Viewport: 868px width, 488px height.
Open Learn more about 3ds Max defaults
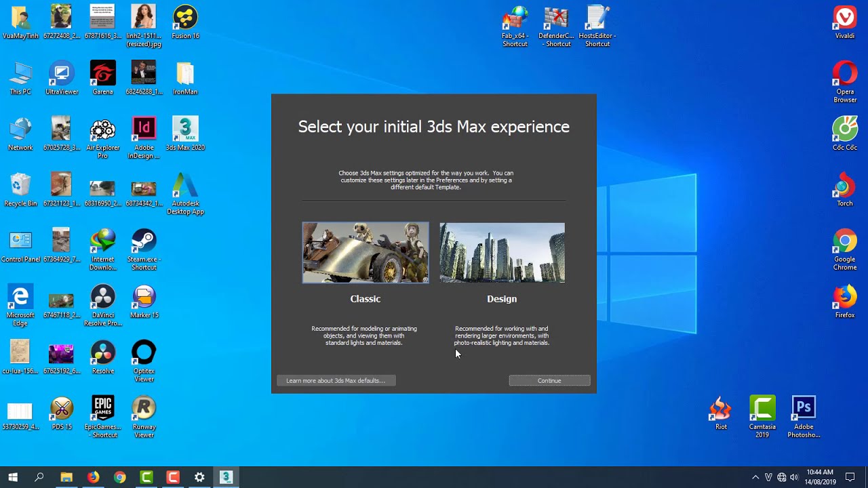(x=336, y=381)
